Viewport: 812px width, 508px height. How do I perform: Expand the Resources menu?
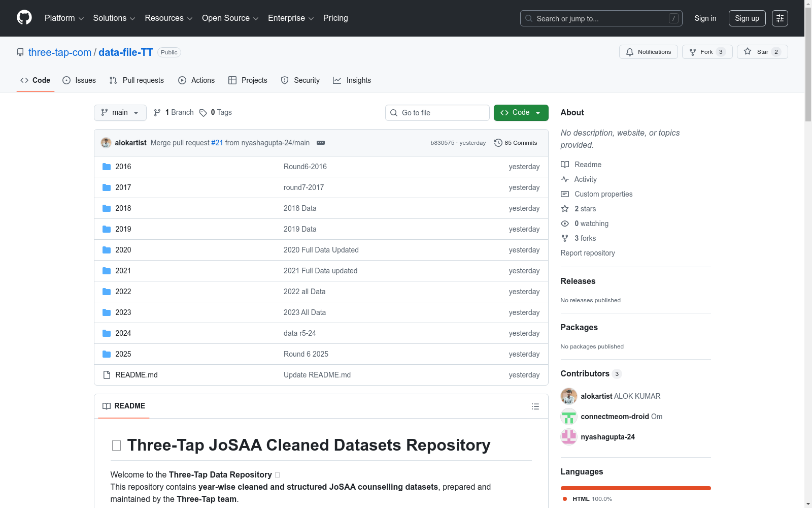click(168, 18)
